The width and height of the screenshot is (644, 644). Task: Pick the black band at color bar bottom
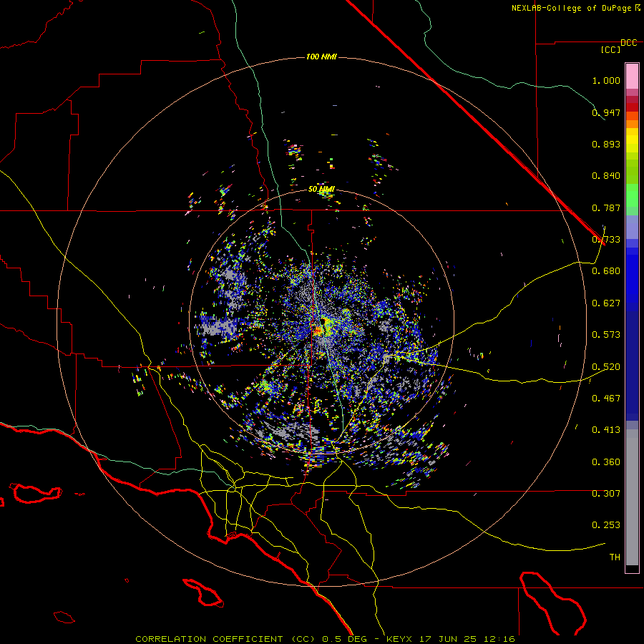pos(632,568)
